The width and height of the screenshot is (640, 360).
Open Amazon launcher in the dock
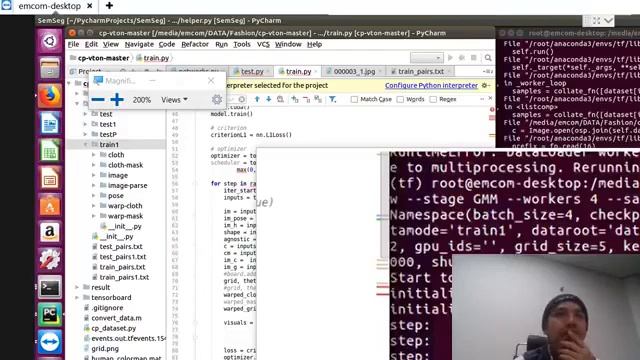[50, 232]
